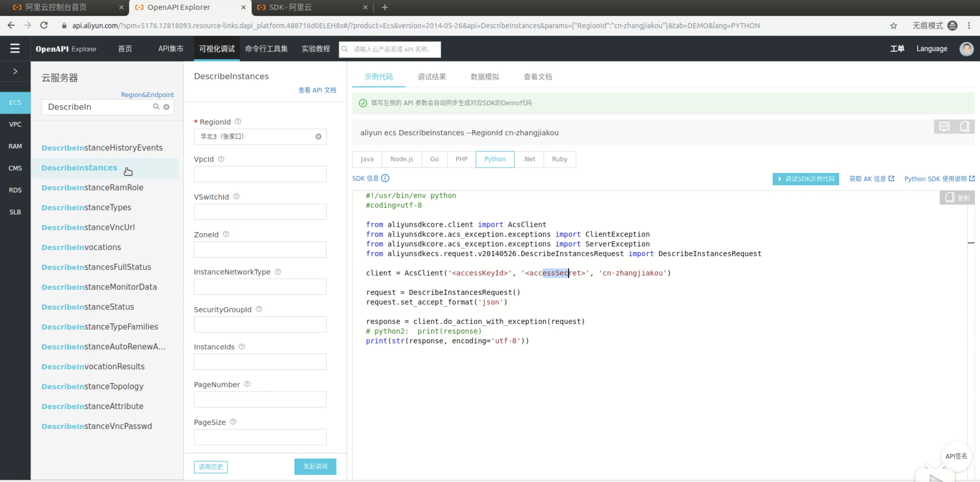Select Java language tab
This screenshot has height=482, width=980.
click(x=367, y=159)
